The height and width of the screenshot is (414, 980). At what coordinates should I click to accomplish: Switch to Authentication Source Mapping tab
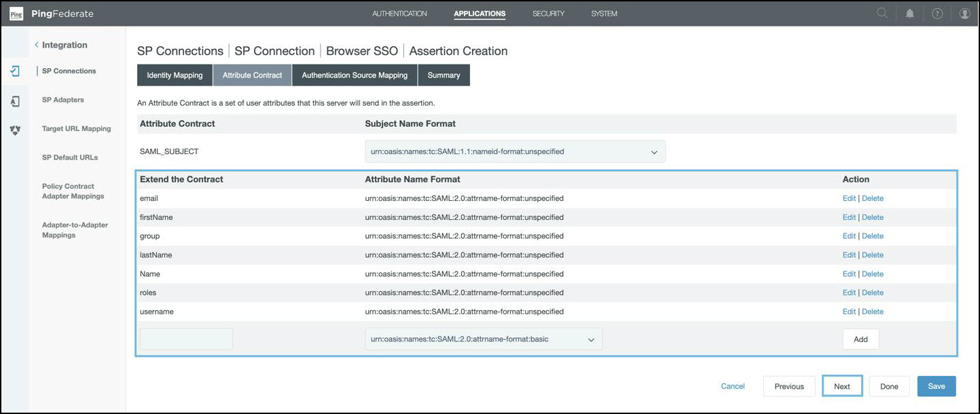click(355, 75)
